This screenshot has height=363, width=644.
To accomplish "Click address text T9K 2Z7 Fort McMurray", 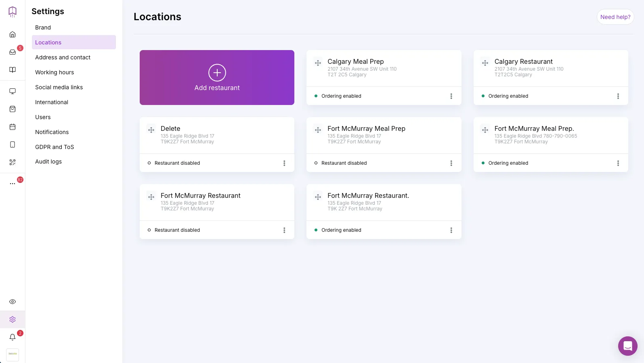I will pos(355,209).
